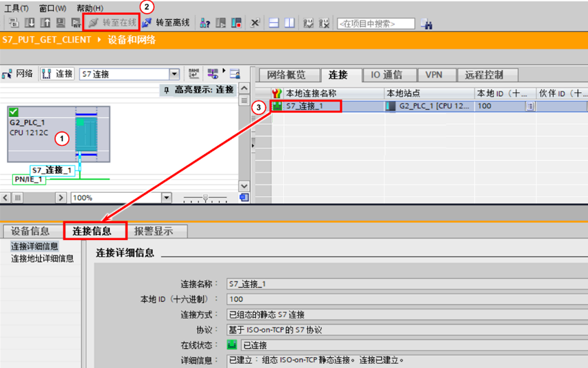Click the checkmark icon after the split icons
The height and width of the screenshot is (368, 588).
308,23
